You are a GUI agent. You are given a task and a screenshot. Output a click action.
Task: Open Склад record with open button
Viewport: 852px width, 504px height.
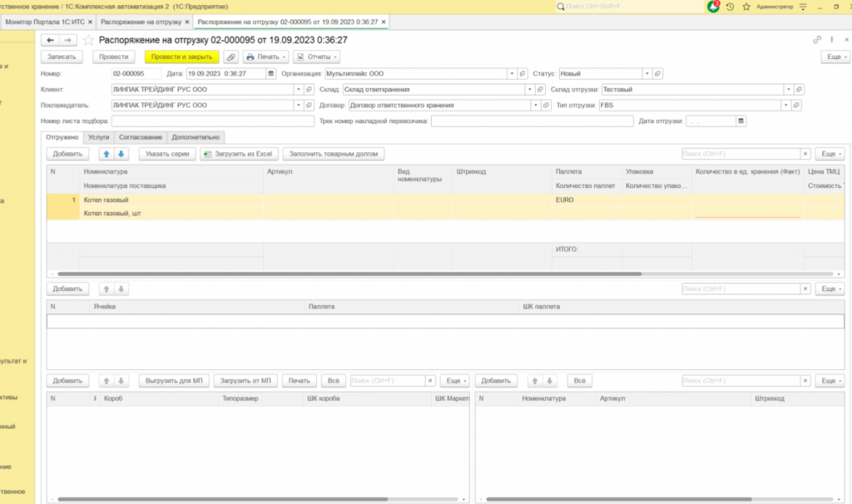(x=539, y=89)
